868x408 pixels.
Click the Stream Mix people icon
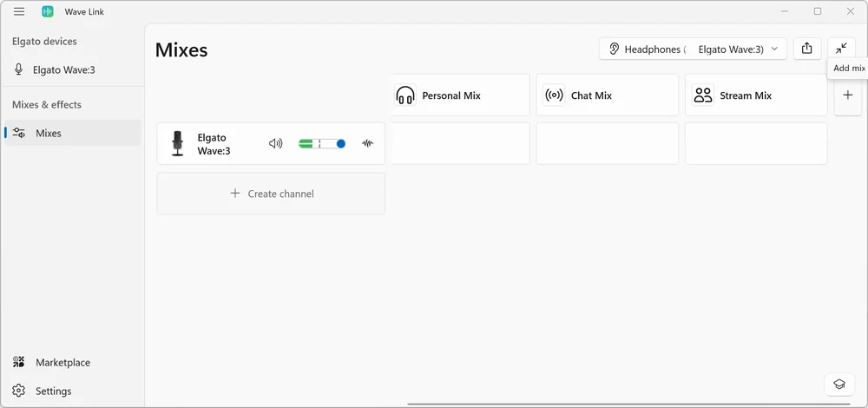pos(703,95)
